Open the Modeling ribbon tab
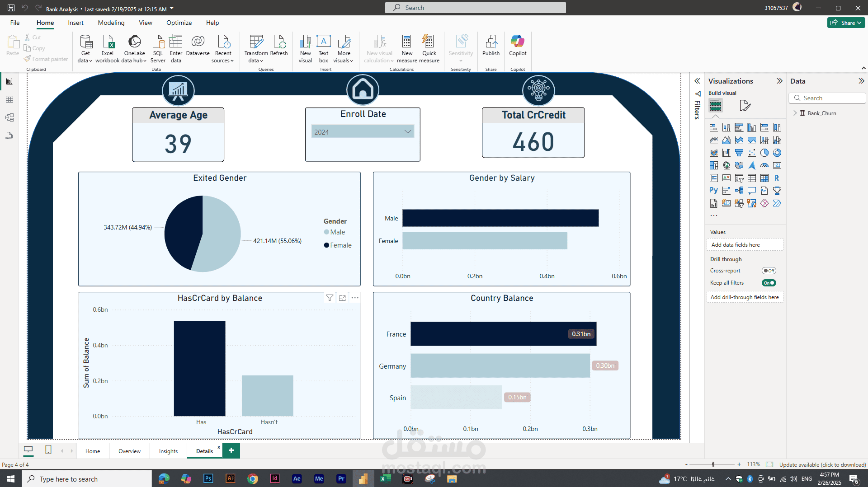Viewport: 868px width, 487px height. pos(111,23)
